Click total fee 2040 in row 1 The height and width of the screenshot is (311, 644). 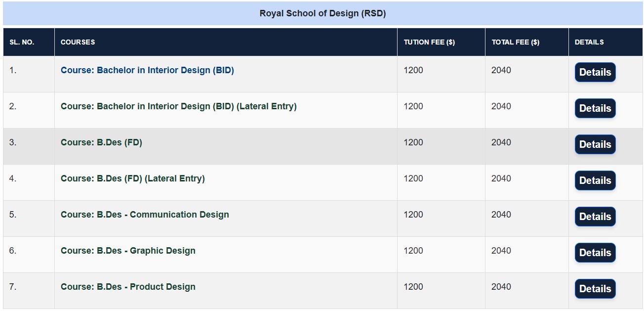[x=501, y=70]
